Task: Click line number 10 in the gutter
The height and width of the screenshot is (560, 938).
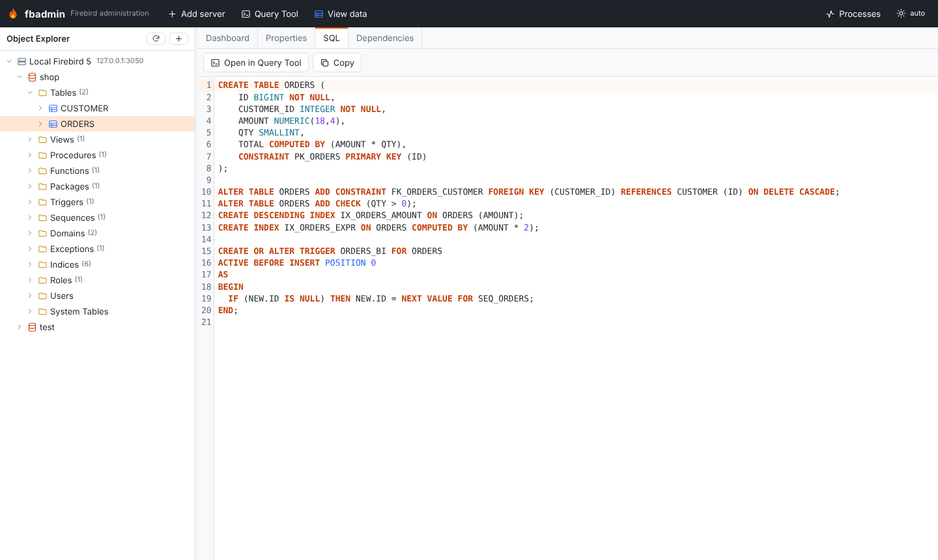Action: click(206, 191)
